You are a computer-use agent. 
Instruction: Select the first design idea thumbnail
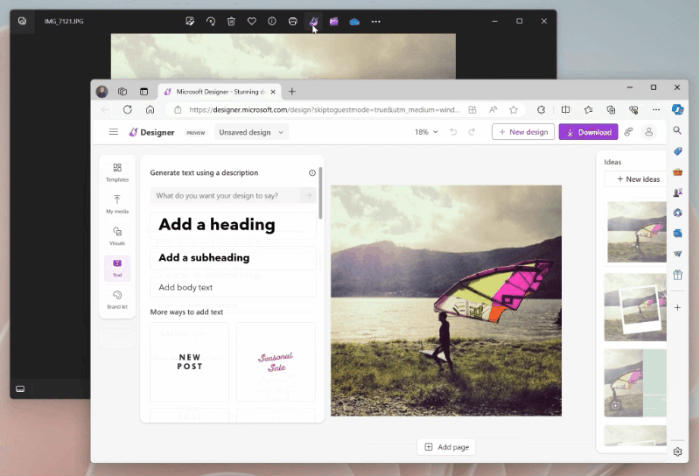point(637,232)
